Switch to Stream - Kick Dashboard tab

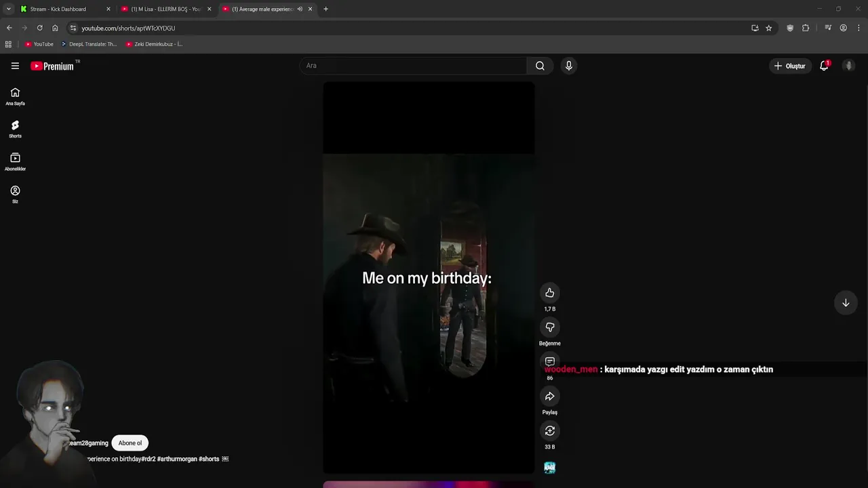65,9
